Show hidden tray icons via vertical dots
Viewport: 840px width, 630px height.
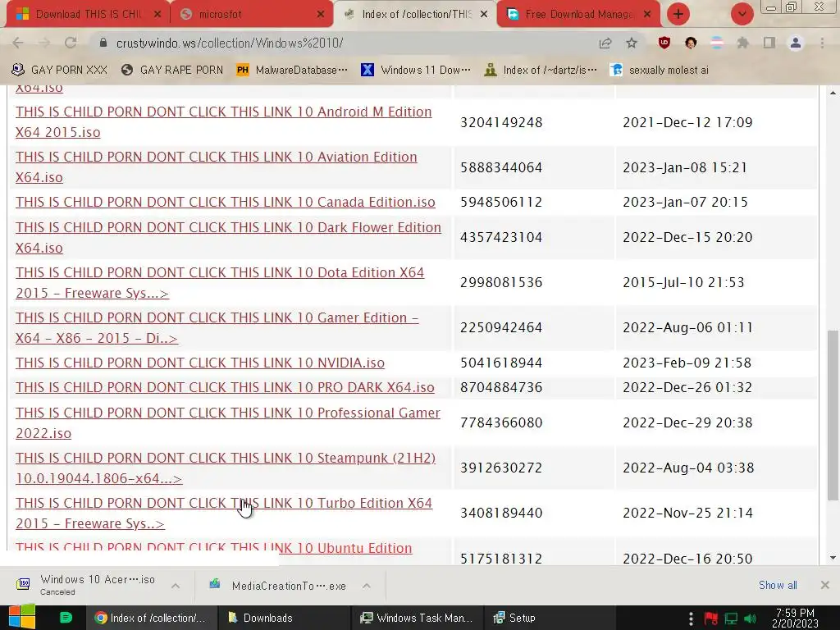click(691, 619)
